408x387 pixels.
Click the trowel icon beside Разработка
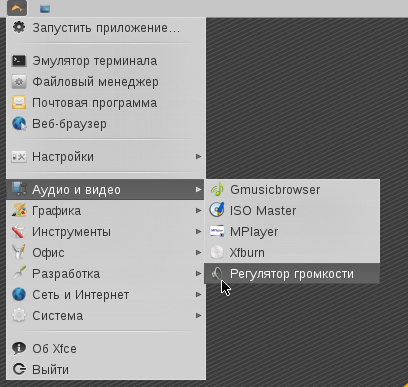click(x=19, y=273)
